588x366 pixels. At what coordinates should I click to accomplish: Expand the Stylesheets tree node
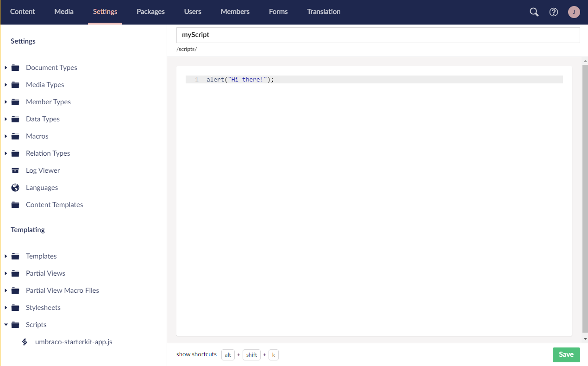coord(6,308)
